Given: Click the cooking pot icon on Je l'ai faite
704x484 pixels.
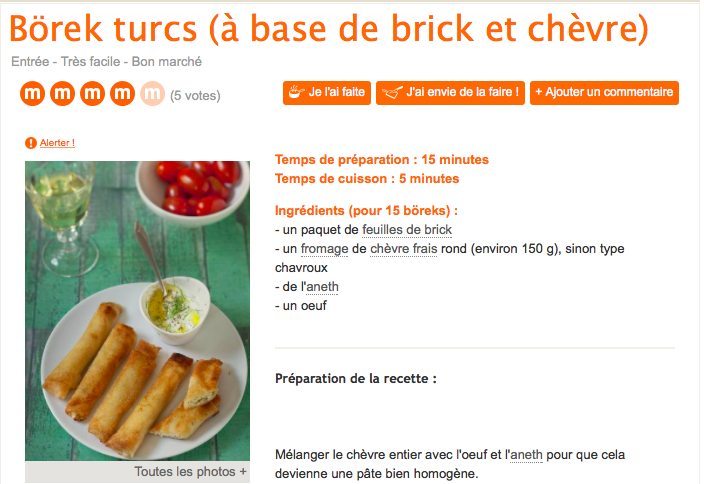Looking at the screenshot, I should click(x=296, y=92).
